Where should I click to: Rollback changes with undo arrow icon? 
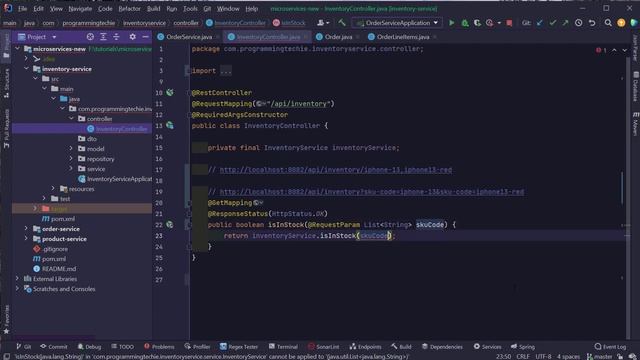pos(592,23)
